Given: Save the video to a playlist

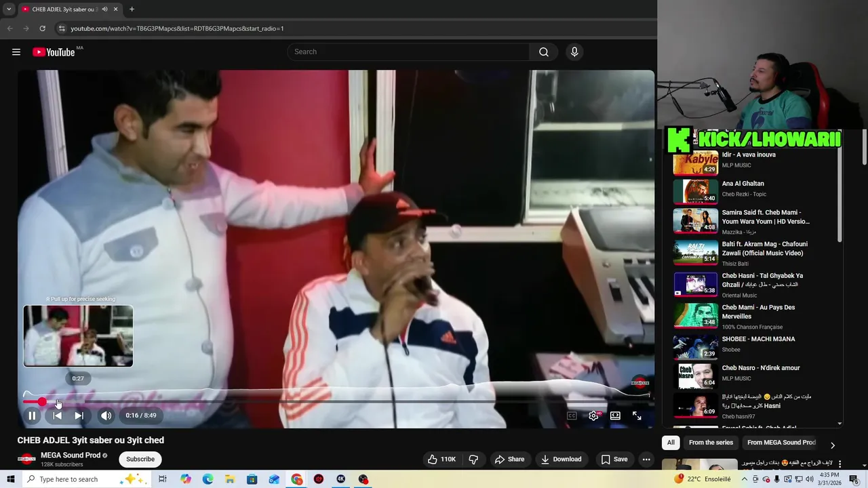Looking at the screenshot, I should 614,459.
